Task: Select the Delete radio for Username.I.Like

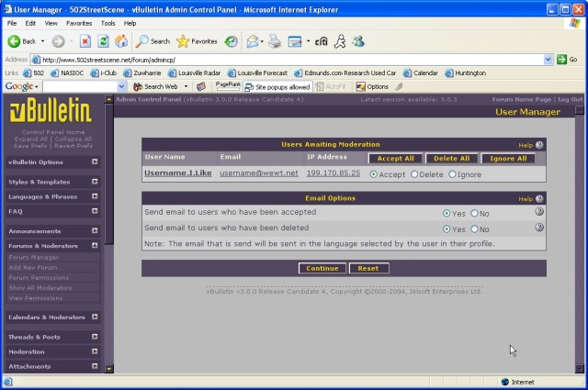Action: pyautogui.click(x=414, y=174)
